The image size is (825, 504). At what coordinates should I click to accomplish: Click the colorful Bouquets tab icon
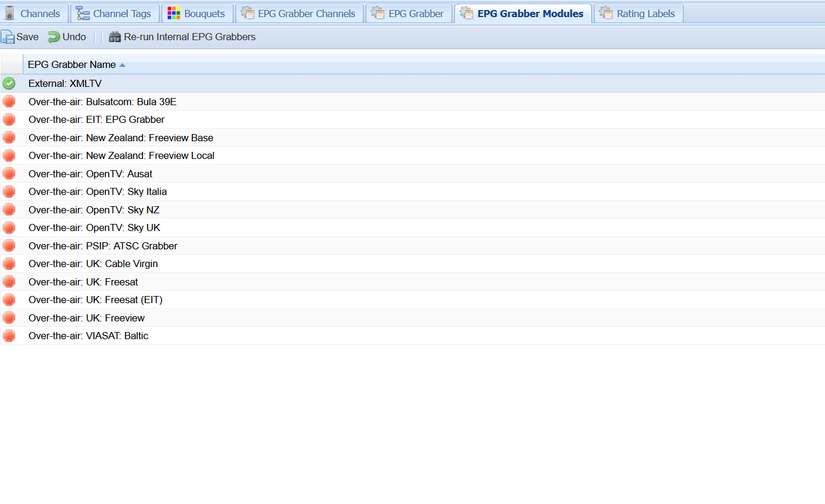(x=174, y=13)
